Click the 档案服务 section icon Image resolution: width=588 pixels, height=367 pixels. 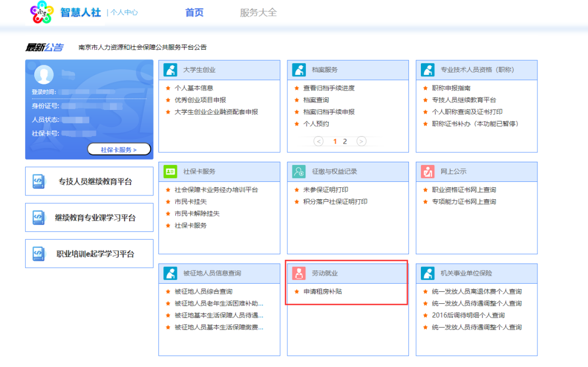click(x=299, y=70)
